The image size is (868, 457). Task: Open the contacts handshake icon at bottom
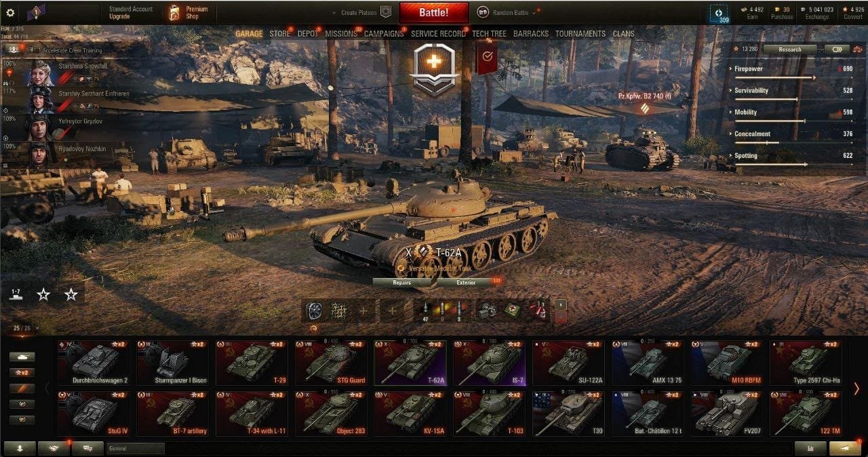tap(54, 448)
